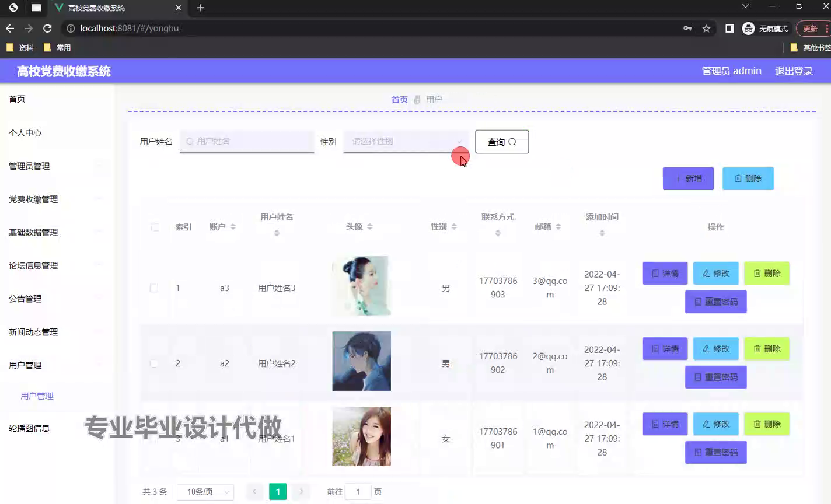Image resolution: width=831 pixels, height=504 pixels.
Task: Sort table by 用户姓名 column
Action: [277, 233]
